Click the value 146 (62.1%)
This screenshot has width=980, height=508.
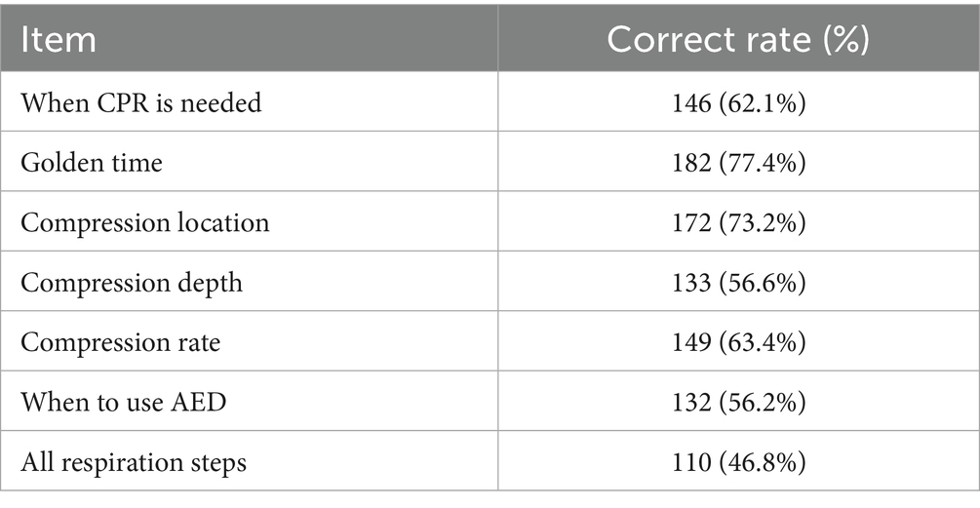pos(738,102)
